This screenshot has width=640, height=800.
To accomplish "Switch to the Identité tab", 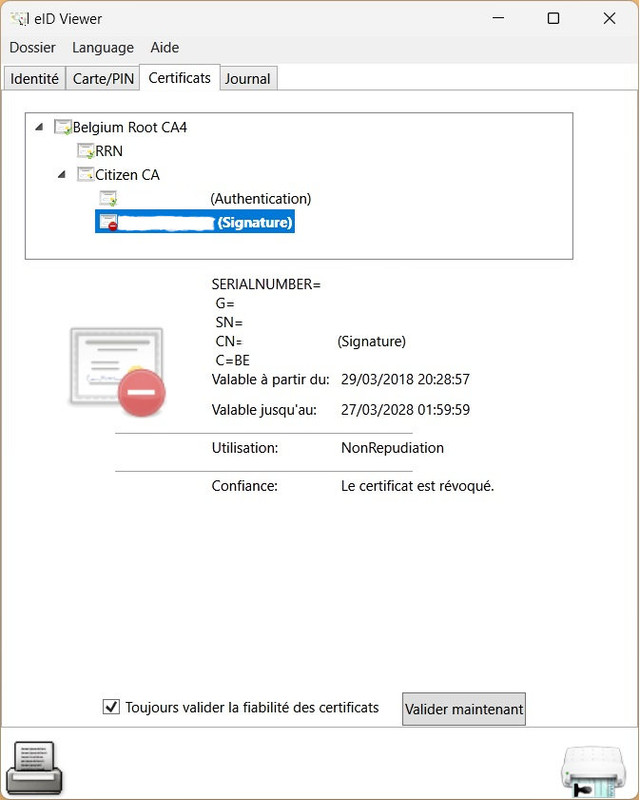I will pyautogui.click(x=34, y=79).
